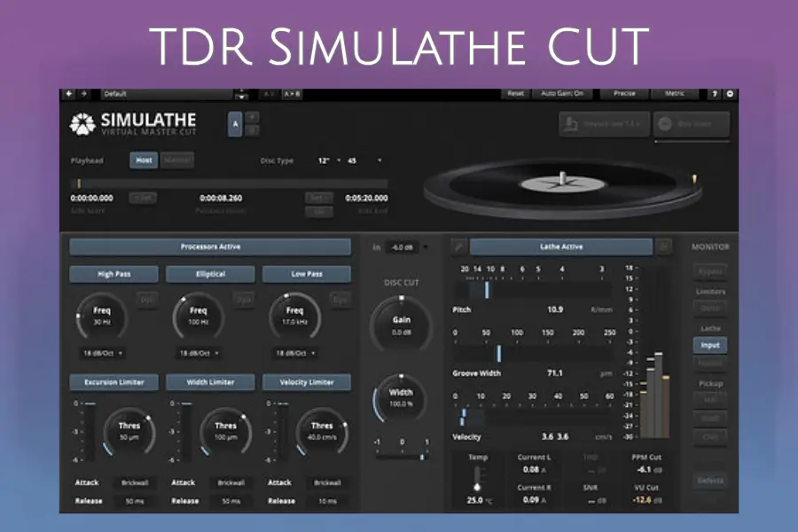Toggle the Excursion Limiter
Screen dimensions: 798x532
(114, 382)
